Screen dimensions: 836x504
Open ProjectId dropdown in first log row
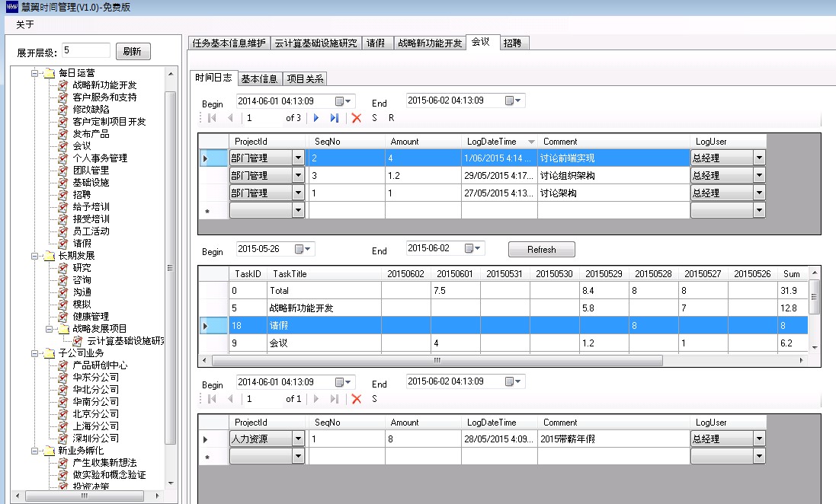pyautogui.click(x=298, y=158)
